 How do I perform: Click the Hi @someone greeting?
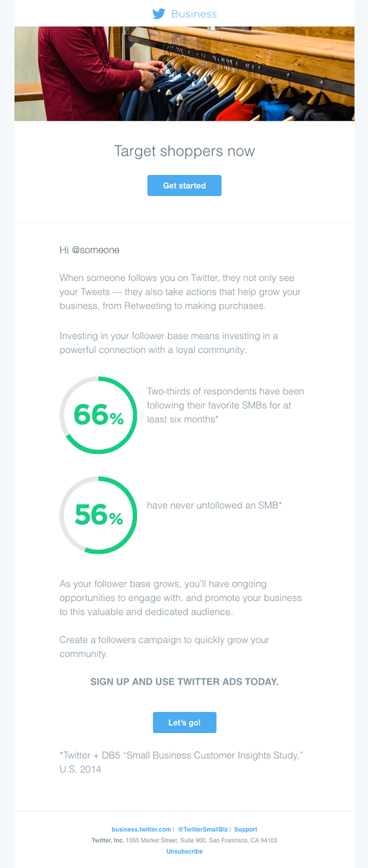tap(89, 250)
